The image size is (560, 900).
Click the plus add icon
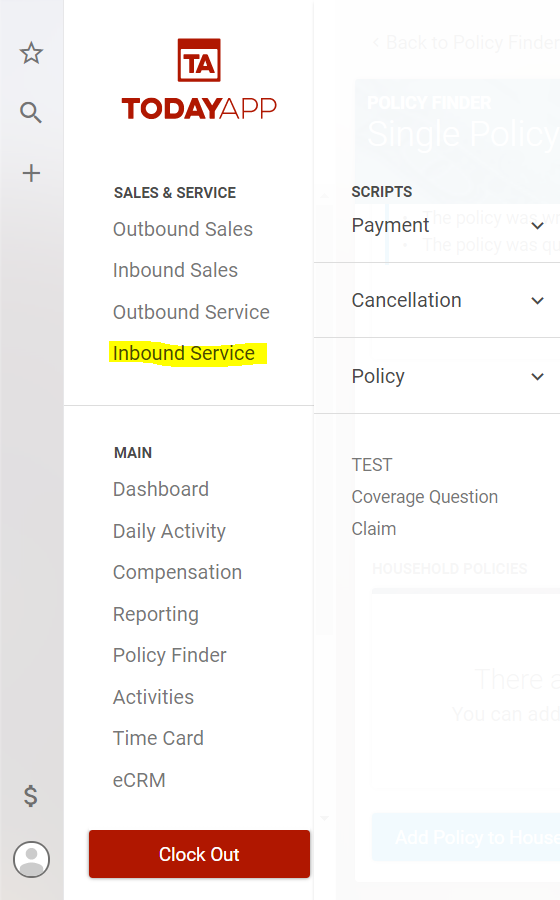pos(31,173)
